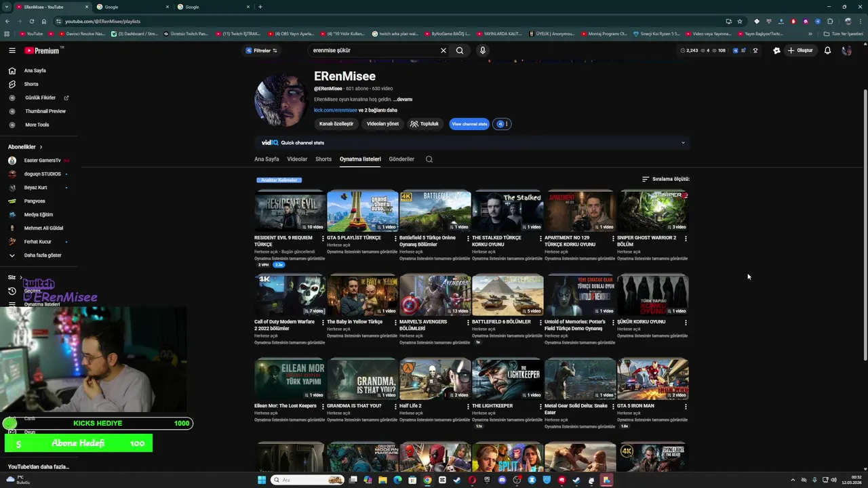The height and width of the screenshot is (488, 868).
Task: Open options for RESIDENT EVIL 9 playlist
Action: point(323,238)
